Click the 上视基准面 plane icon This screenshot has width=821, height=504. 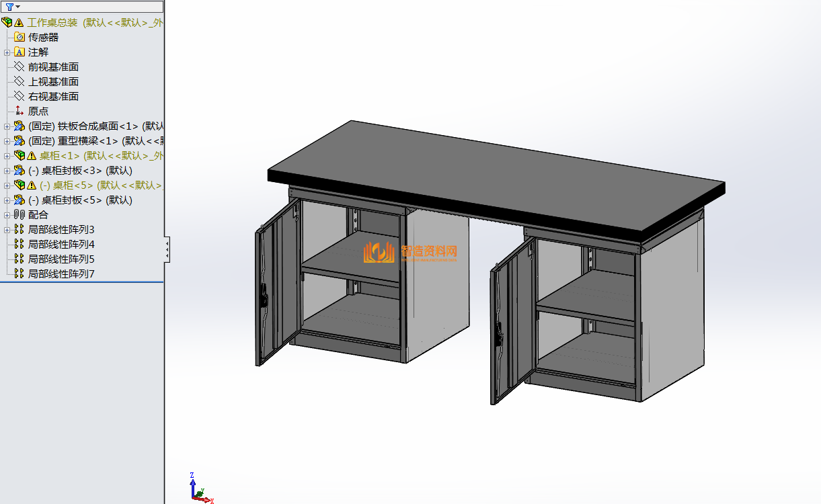(x=19, y=81)
